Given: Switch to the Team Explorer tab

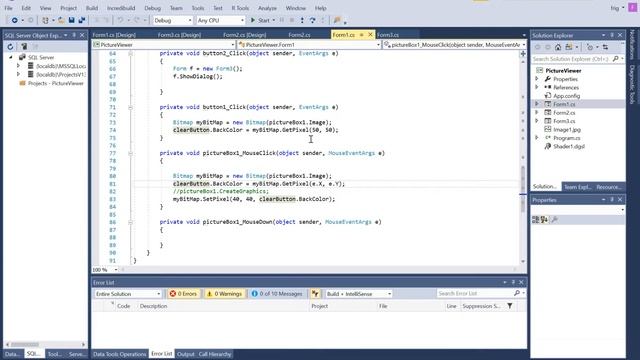Looking at the screenshot, I should (x=577, y=187).
